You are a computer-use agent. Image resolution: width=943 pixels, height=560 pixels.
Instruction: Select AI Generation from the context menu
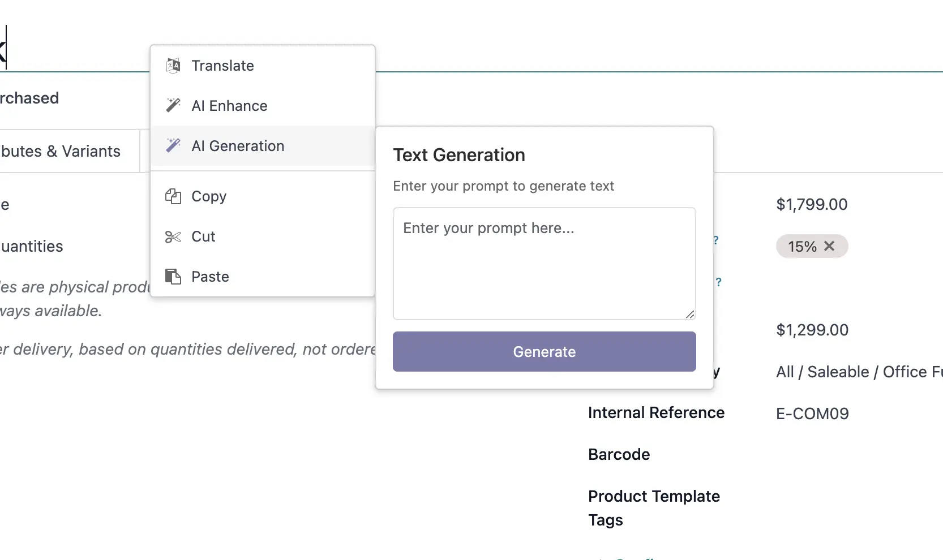coord(238,145)
